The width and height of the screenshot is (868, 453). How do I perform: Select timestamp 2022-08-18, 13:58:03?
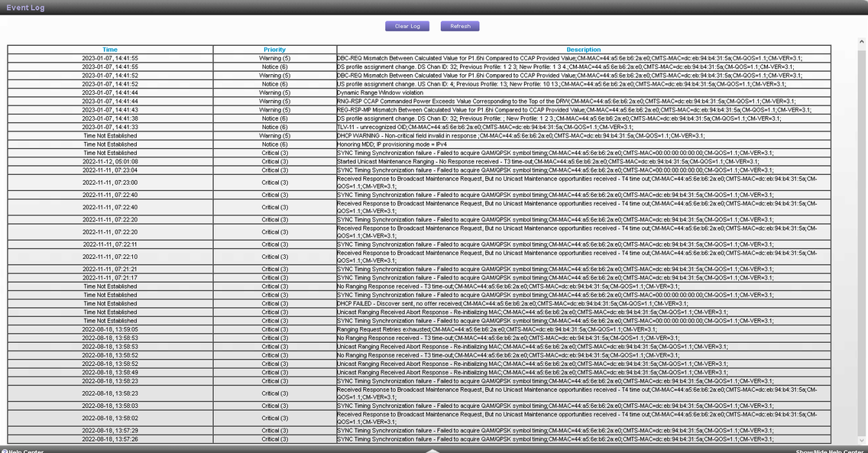(x=109, y=406)
